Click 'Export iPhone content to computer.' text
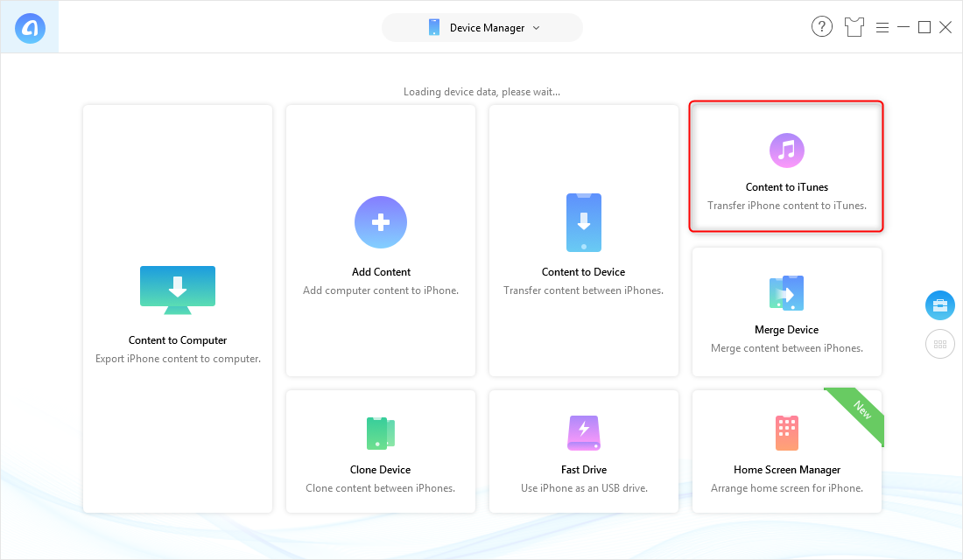Image resolution: width=963 pixels, height=560 pixels. 178,359
